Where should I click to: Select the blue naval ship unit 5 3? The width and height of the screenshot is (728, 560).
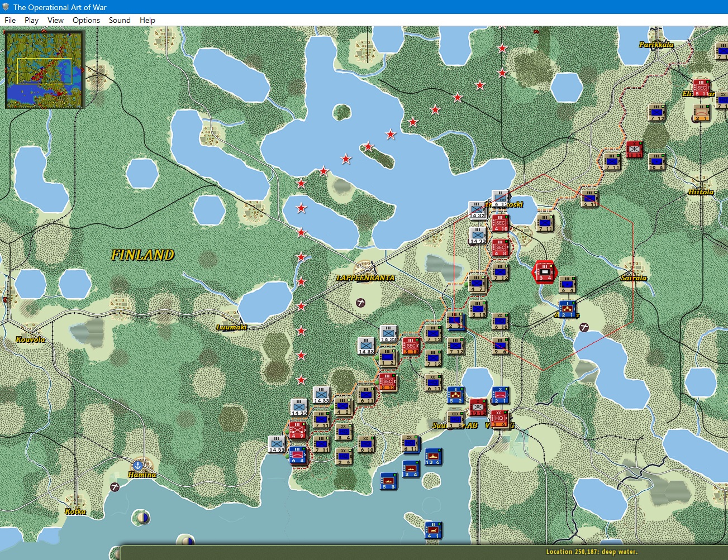388,481
